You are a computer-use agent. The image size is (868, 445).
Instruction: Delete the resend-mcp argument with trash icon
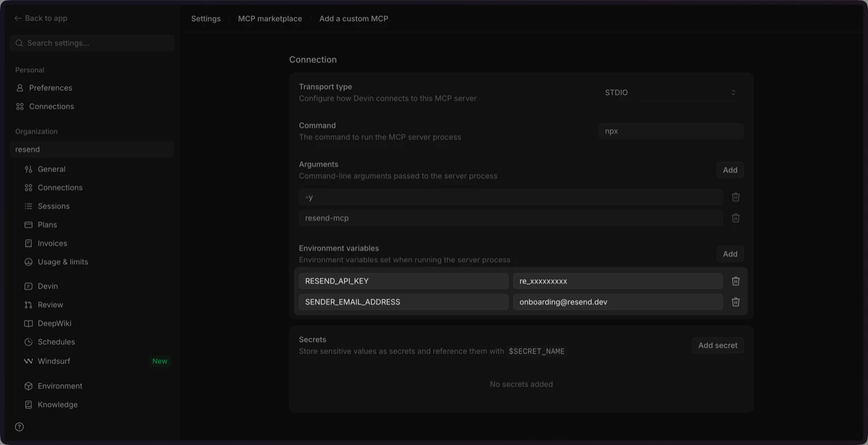pos(735,218)
